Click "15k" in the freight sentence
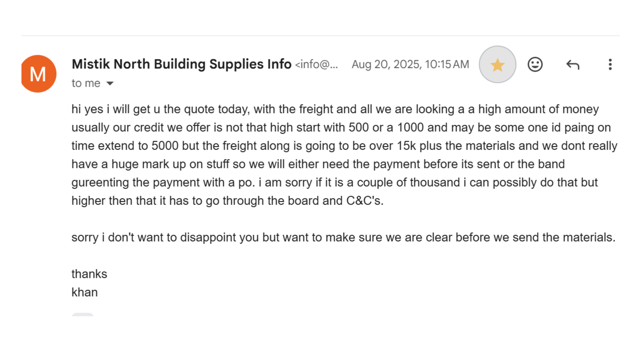644x364 pixels. tap(406, 146)
